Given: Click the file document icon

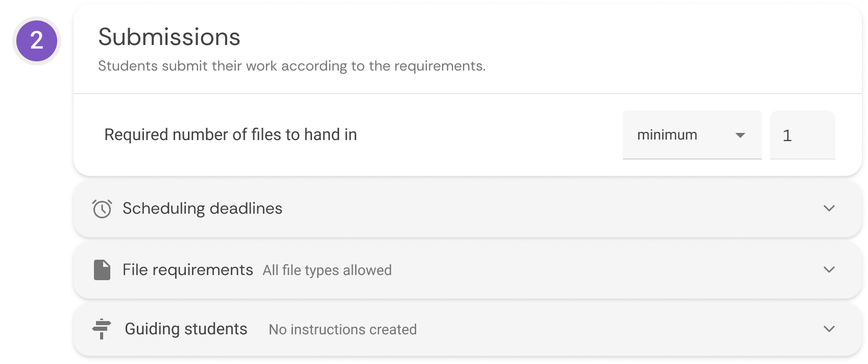Looking at the screenshot, I should (x=102, y=270).
